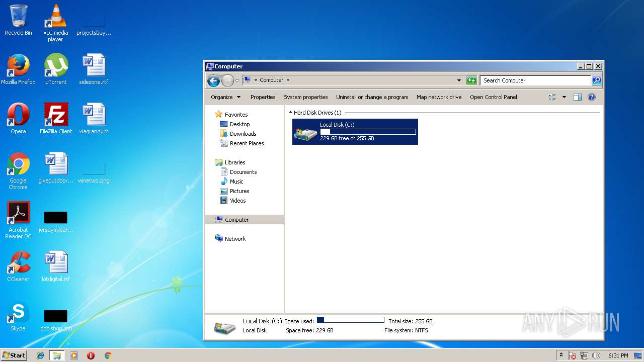Viewport: 644px width, 362px height.
Task: Open Downloads in navigation pane
Action: coord(243,134)
